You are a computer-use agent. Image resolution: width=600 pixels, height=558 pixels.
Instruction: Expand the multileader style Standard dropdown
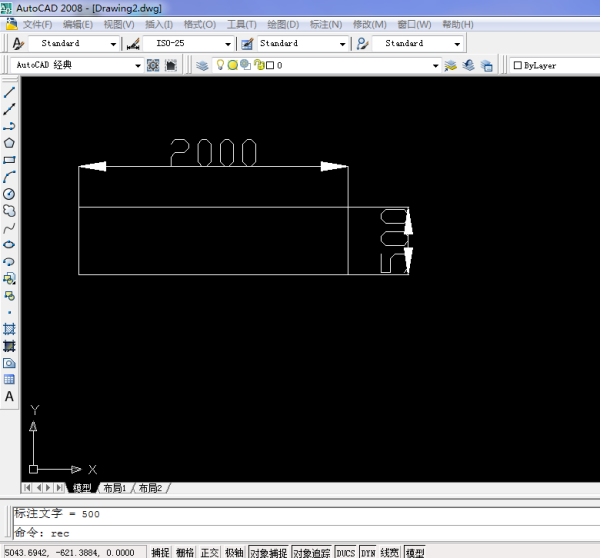(457, 44)
